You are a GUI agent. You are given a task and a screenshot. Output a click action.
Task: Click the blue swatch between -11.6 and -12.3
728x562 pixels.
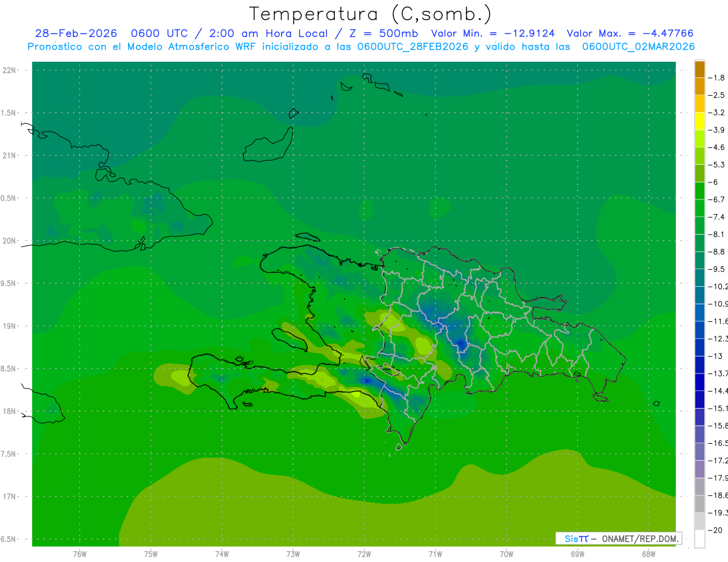[x=699, y=330]
